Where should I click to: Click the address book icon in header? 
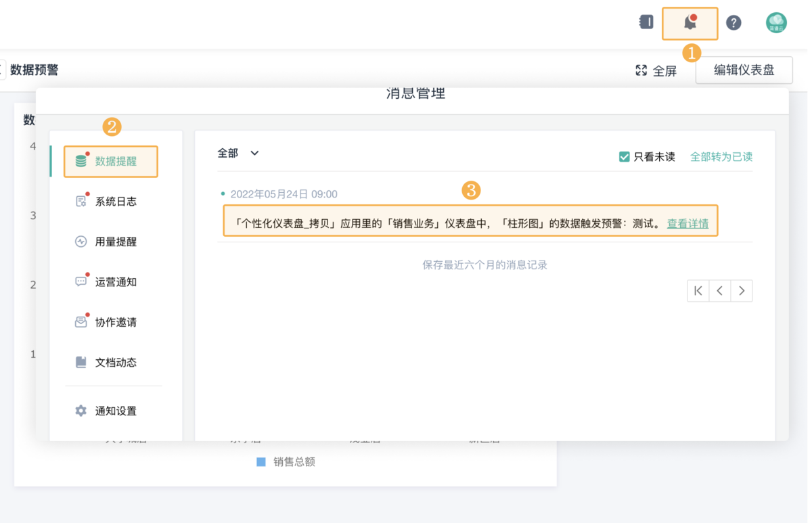[x=646, y=22]
